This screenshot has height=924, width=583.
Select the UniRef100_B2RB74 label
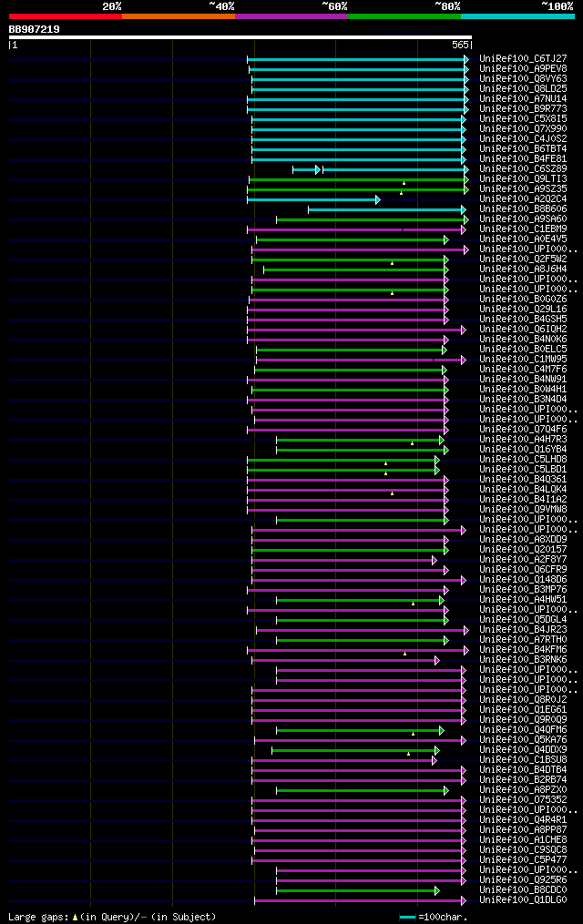tap(523, 780)
